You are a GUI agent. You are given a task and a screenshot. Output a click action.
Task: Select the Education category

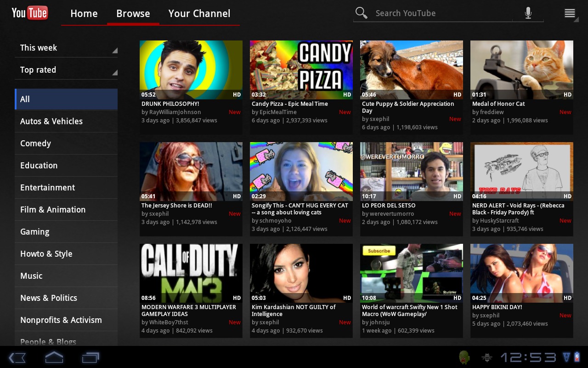pyautogui.click(x=66, y=166)
